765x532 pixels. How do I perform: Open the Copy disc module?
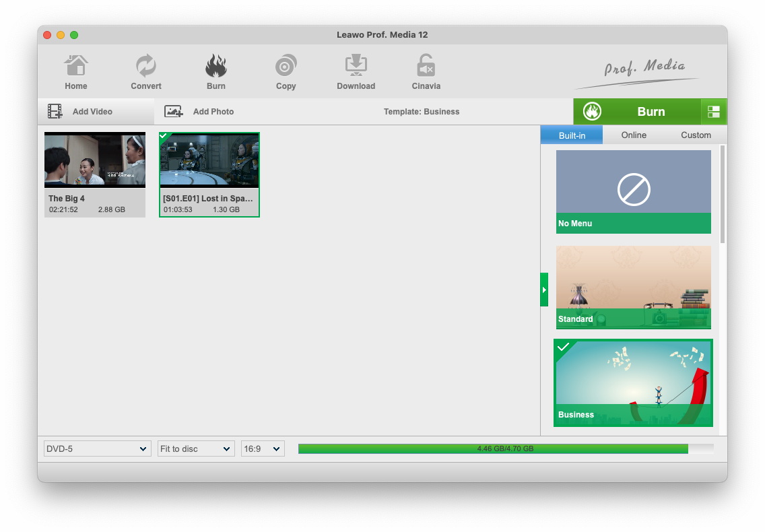pos(286,67)
